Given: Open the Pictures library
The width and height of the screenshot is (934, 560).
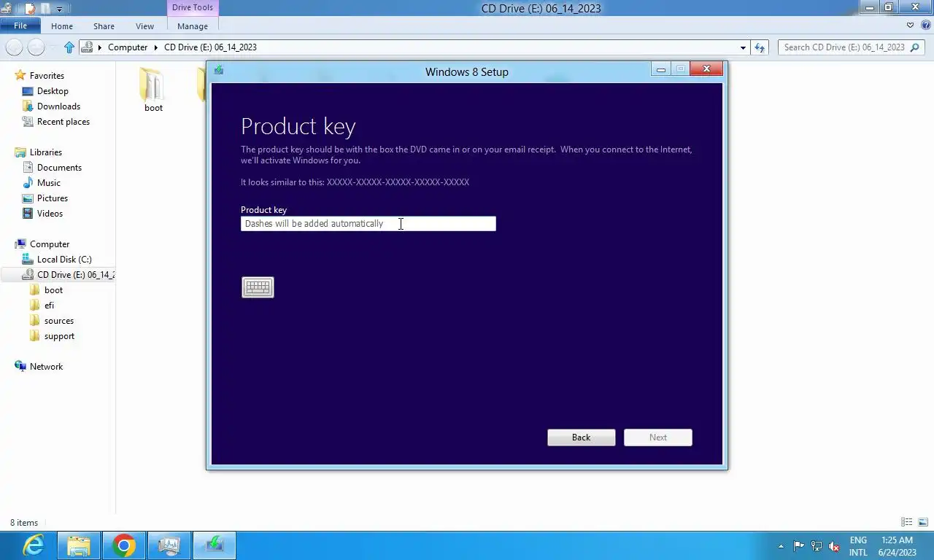Looking at the screenshot, I should [x=53, y=198].
